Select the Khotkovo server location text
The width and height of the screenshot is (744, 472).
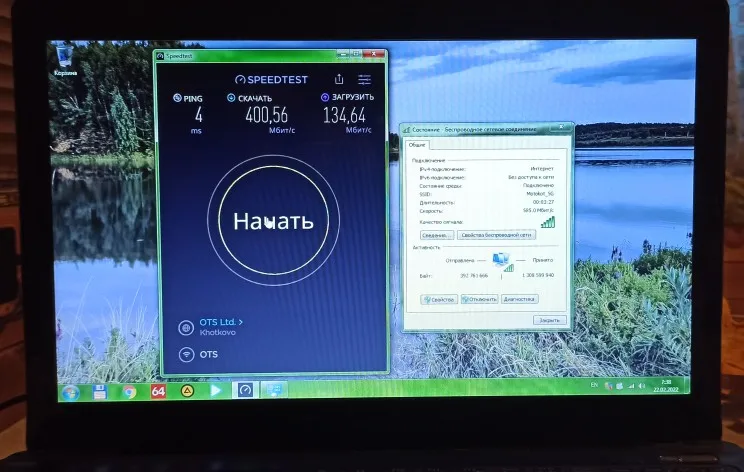pyautogui.click(x=217, y=333)
